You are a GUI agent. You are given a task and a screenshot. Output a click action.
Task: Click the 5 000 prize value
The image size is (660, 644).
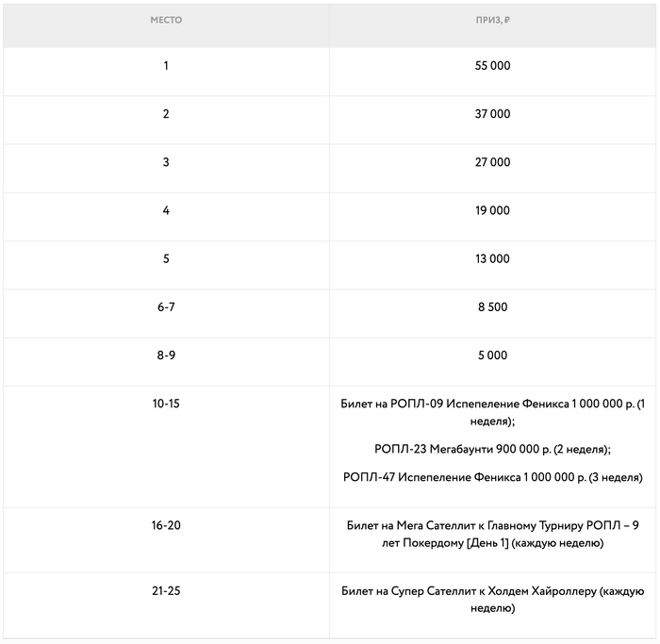[493, 355]
